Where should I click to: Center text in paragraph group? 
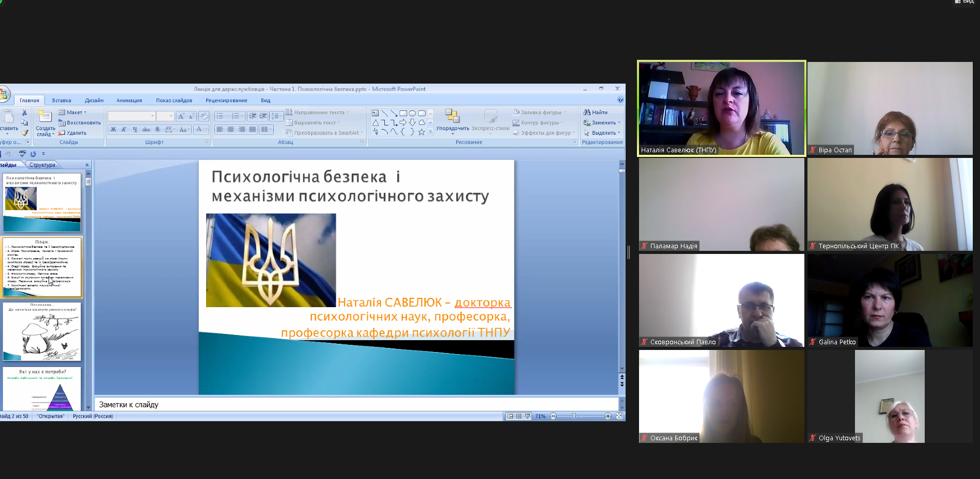click(x=231, y=130)
